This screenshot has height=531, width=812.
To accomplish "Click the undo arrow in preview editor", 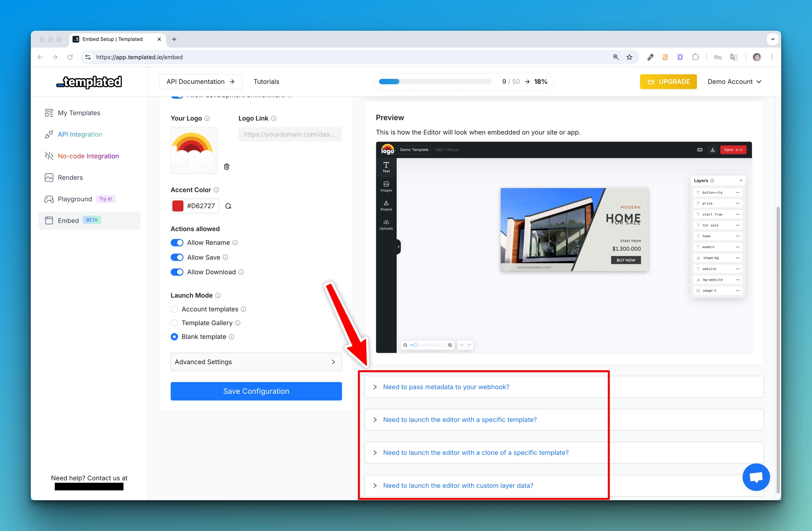I will click(462, 345).
